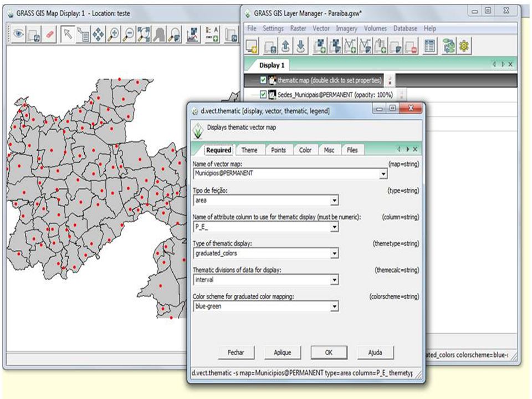Click the Add map elements icon
532x399 pixels.
pos(212,35)
